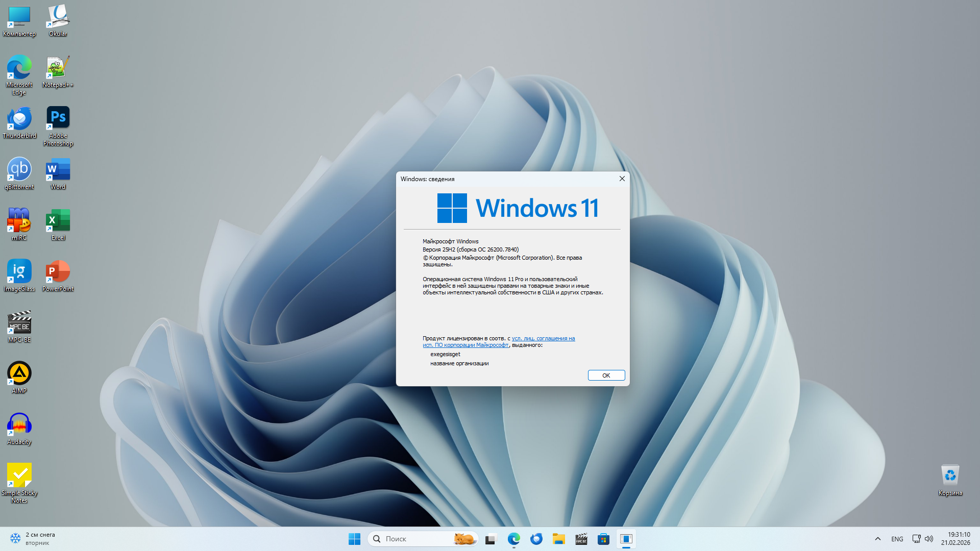Switch the ENG input language indicator

pyautogui.click(x=897, y=539)
